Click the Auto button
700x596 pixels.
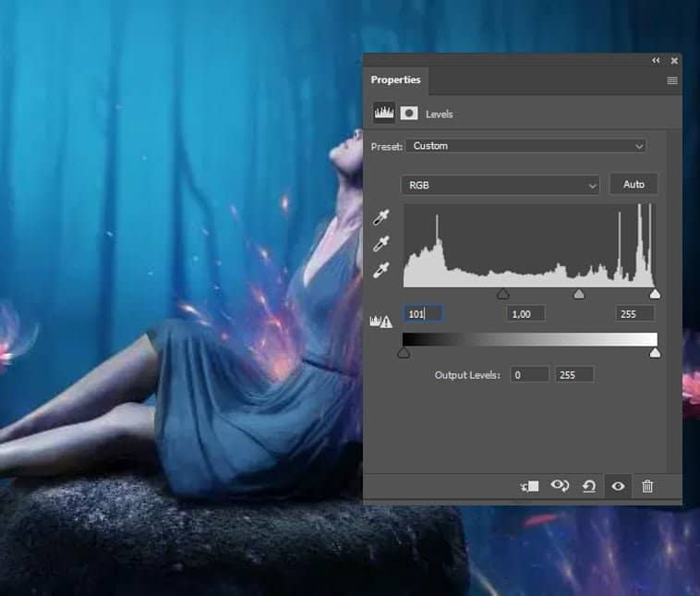(x=634, y=184)
